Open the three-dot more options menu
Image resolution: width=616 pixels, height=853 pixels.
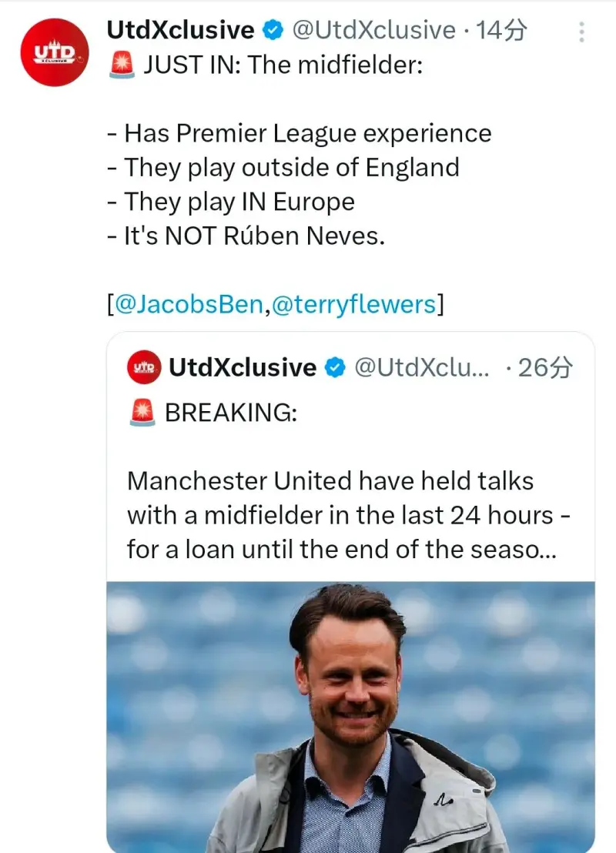581,32
